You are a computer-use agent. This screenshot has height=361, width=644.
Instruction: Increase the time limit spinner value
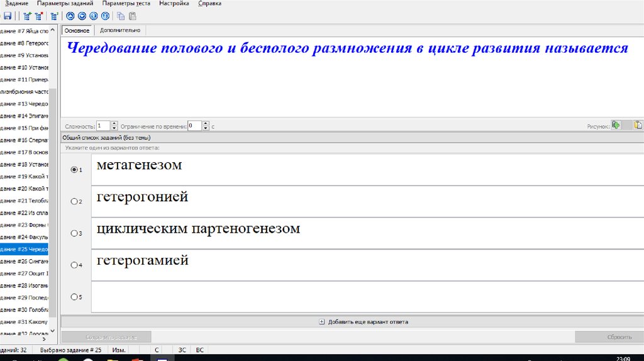pyautogui.click(x=206, y=123)
